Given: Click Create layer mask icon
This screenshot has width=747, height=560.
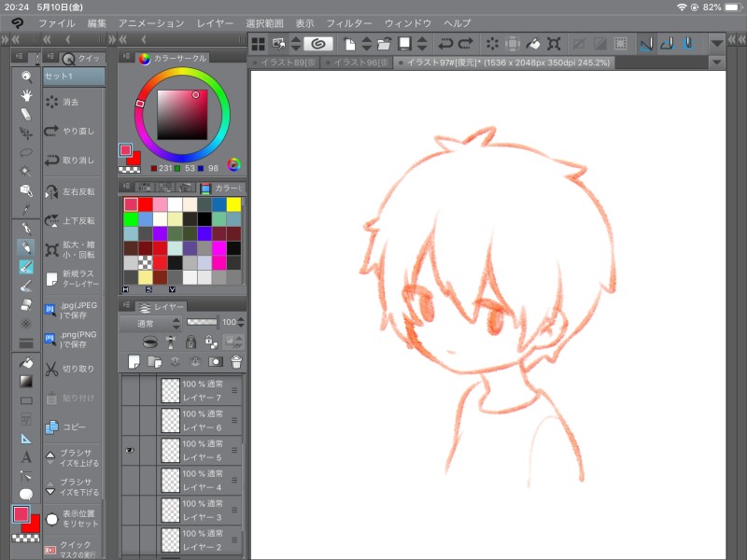Looking at the screenshot, I should click(216, 362).
